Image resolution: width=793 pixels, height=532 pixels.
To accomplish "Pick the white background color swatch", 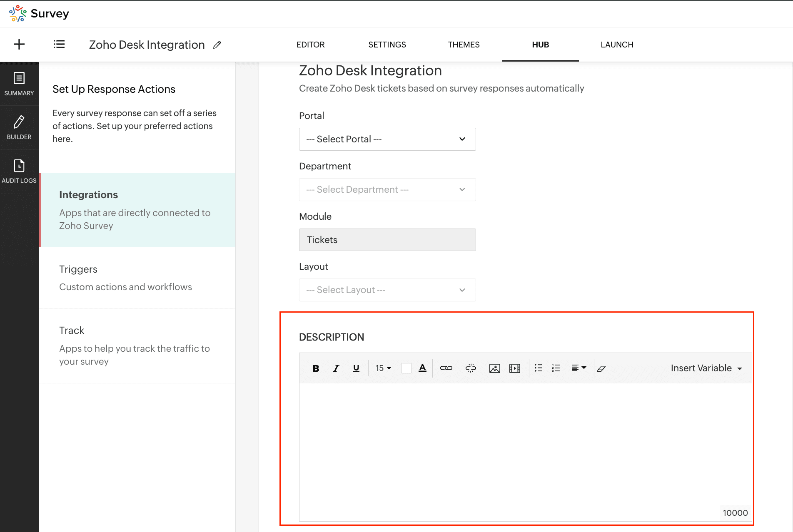I will point(406,368).
